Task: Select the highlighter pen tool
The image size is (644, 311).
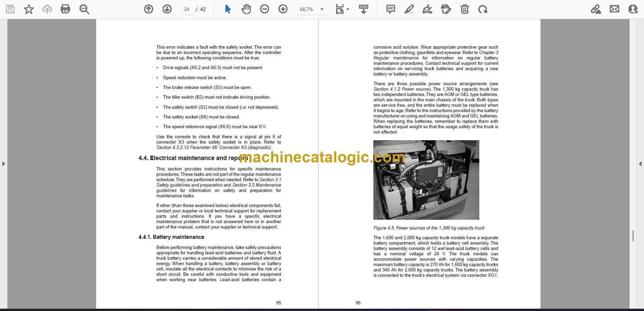Action: pos(409,9)
